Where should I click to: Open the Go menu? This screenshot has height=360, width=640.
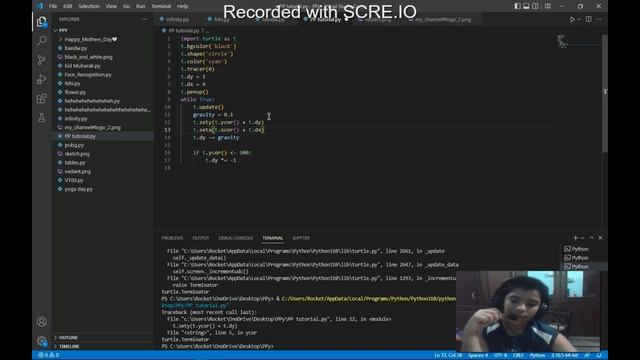point(127,6)
